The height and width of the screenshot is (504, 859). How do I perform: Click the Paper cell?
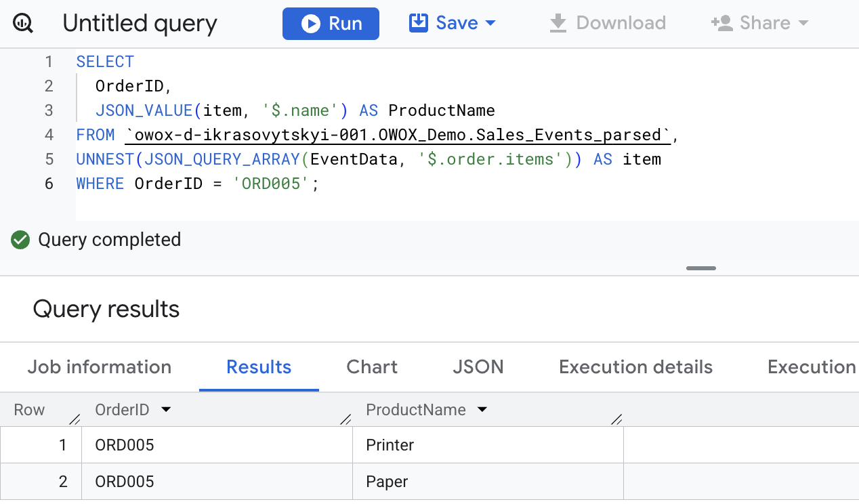[x=488, y=482]
